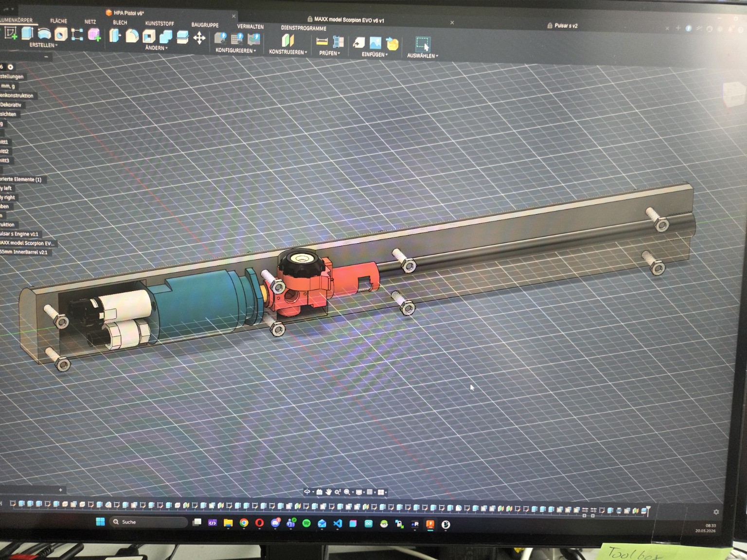
Task: Click the Look At icon in navigation bar
Action: click(320, 492)
